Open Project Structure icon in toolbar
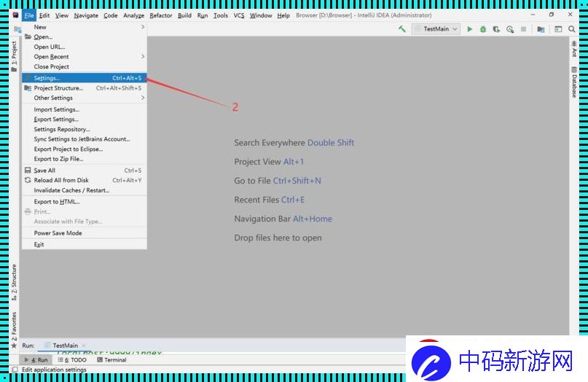 tap(541, 29)
